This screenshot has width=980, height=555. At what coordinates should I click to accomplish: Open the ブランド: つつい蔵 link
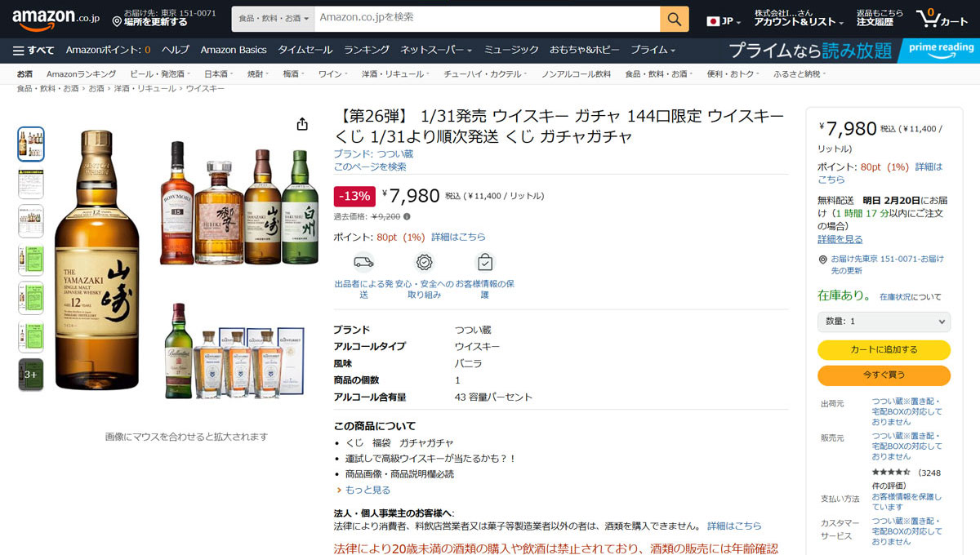tap(372, 153)
